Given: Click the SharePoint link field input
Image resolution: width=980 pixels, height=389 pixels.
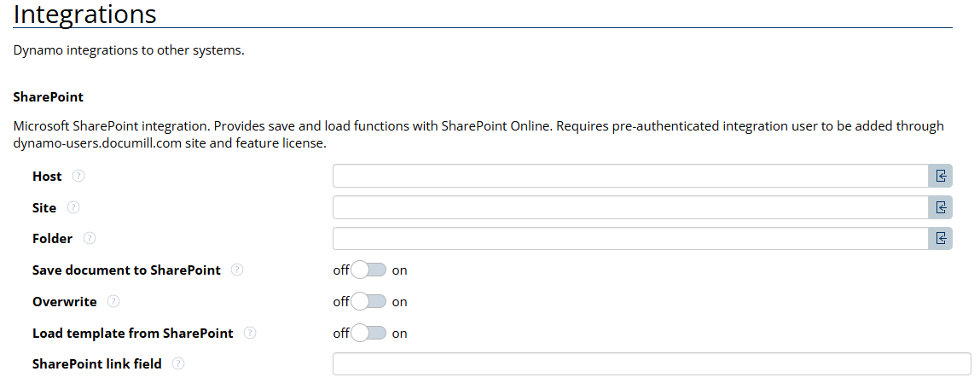Looking at the screenshot, I should pos(652,364).
